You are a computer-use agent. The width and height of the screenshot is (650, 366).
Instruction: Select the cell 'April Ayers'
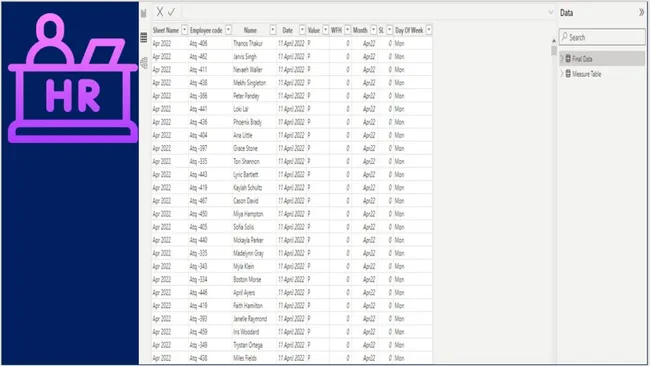tap(255, 293)
